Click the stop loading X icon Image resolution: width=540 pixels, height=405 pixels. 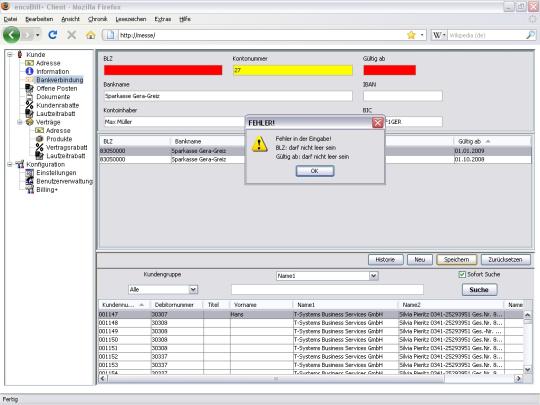pyautogui.click(x=72, y=35)
